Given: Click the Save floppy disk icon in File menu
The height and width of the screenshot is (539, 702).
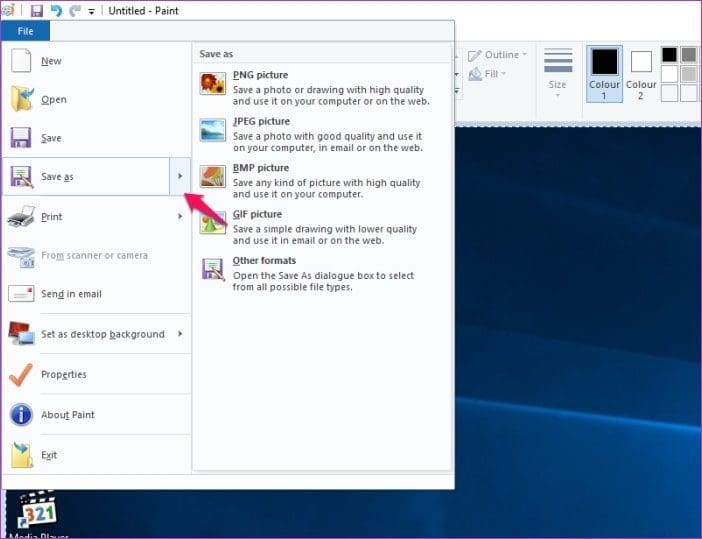Looking at the screenshot, I should [x=21, y=138].
